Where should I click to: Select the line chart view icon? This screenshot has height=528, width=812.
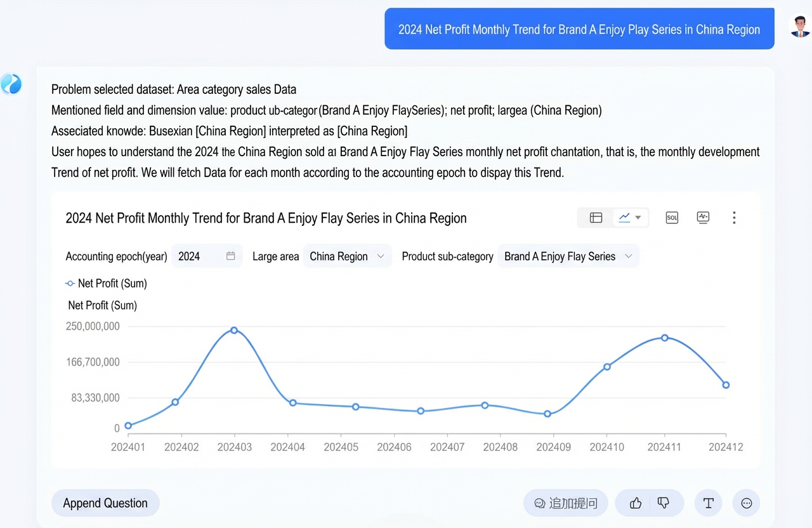coord(624,218)
